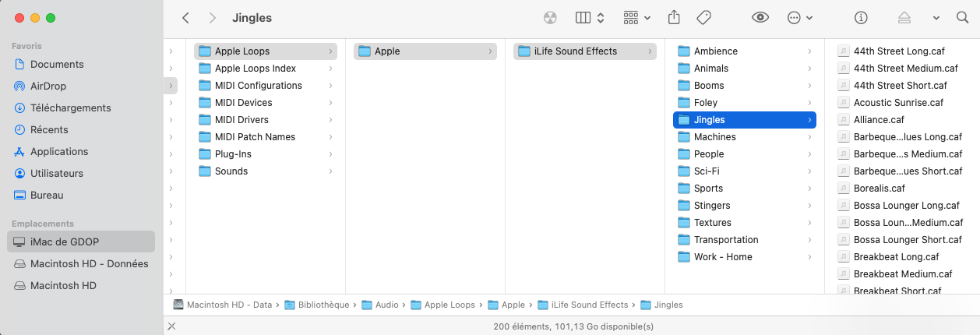The width and height of the screenshot is (980, 335).
Task: Select the Transportation folder
Action: [x=745, y=240]
